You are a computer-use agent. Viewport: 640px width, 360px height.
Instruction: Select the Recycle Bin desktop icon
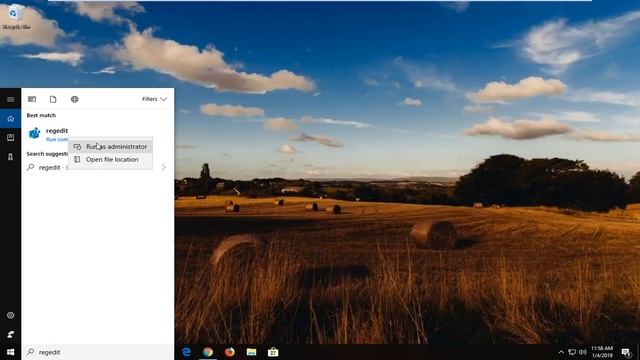click(x=16, y=17)
